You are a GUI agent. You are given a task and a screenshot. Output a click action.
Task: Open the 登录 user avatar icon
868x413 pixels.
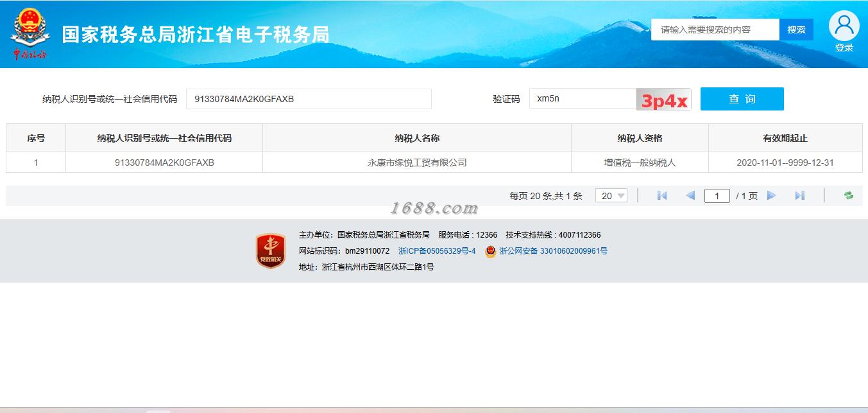[x=844, y=26]
